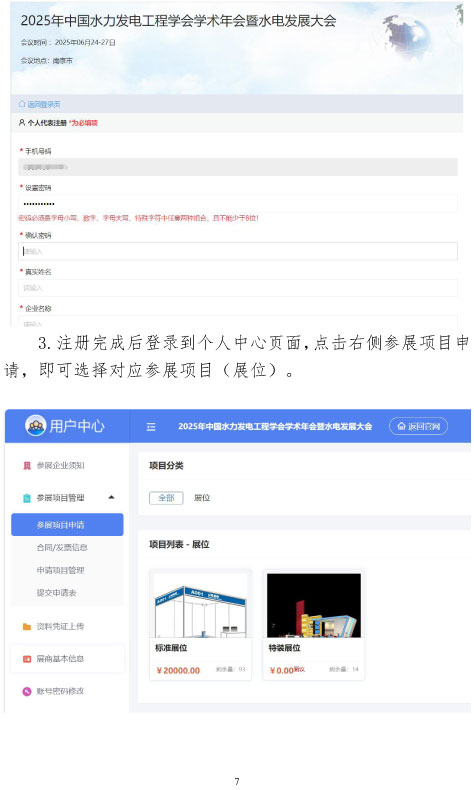This screenshot has width=474, height=790.
Task: Open the 特装展位 booth thumbnail
Action: tap(314, 606)
